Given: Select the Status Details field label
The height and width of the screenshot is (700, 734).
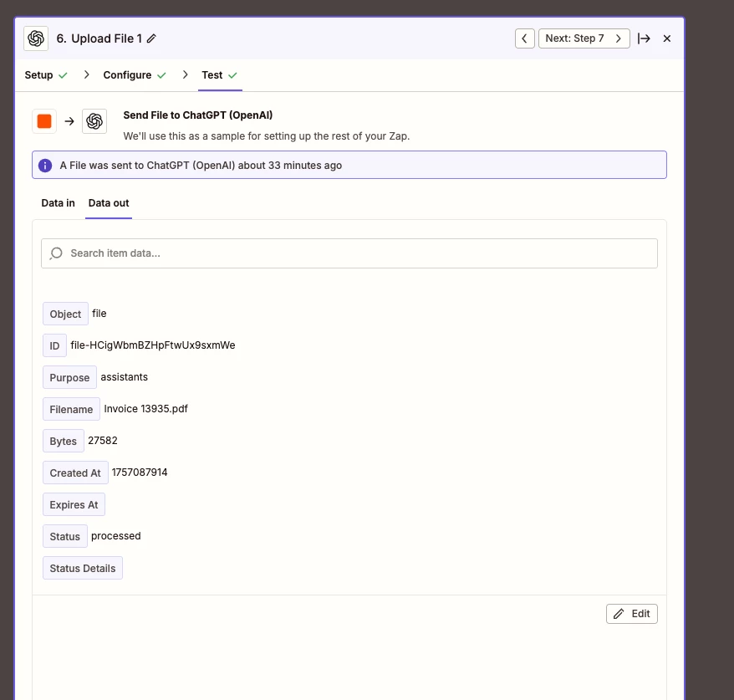Looking at the screenshot, I should (83, 569).
